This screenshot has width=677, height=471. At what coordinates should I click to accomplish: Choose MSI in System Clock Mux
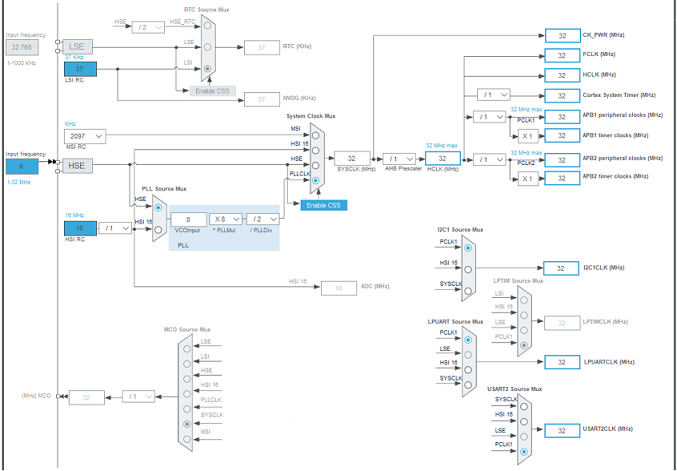point(316,135)
